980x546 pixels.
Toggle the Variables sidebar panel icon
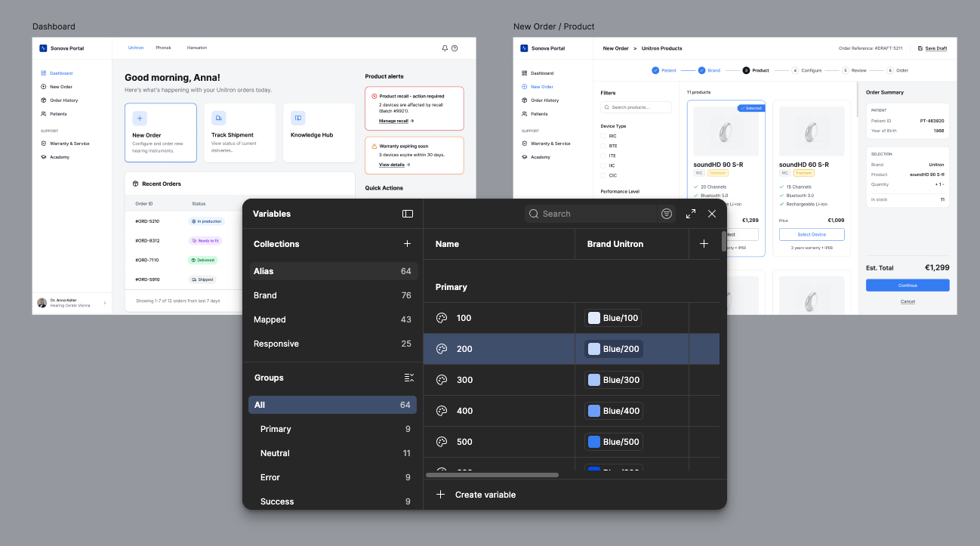coord(408,214)
